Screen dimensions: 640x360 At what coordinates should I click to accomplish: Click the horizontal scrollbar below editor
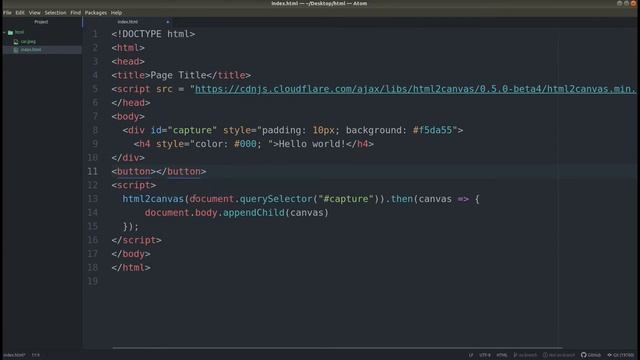(338, 348)
